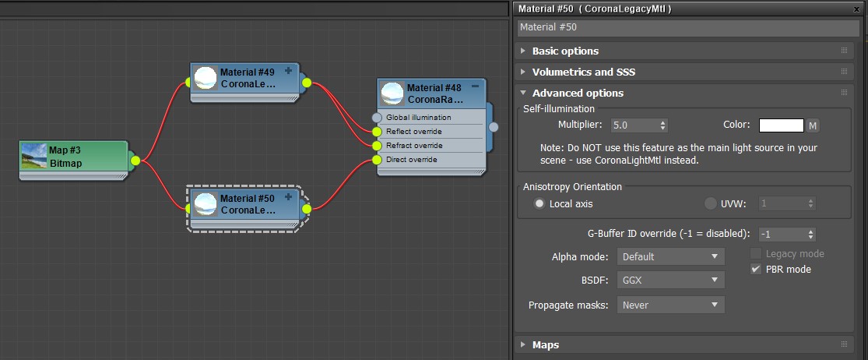This screenshot has height=360, width=868.
Task: Expand Material #49 node with plus icon
Action: tap(288, 71)
